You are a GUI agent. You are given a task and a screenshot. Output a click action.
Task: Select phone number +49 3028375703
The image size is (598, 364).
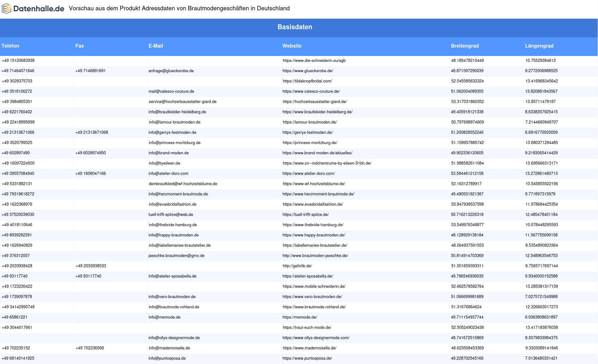tap(17, 81)
